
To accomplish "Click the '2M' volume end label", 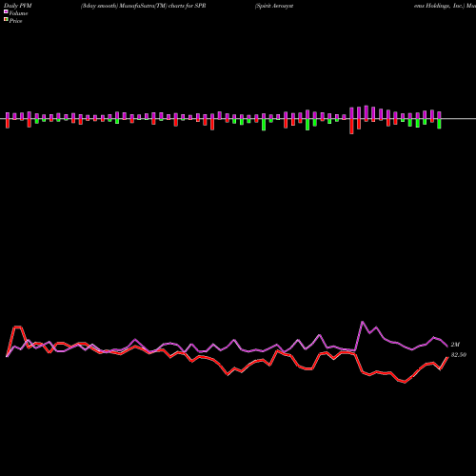I will pyautogui.click(x=455, y=345).
